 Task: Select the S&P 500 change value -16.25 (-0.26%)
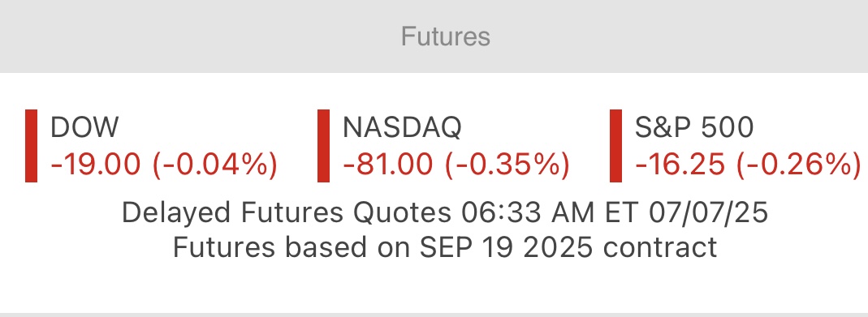748,165
